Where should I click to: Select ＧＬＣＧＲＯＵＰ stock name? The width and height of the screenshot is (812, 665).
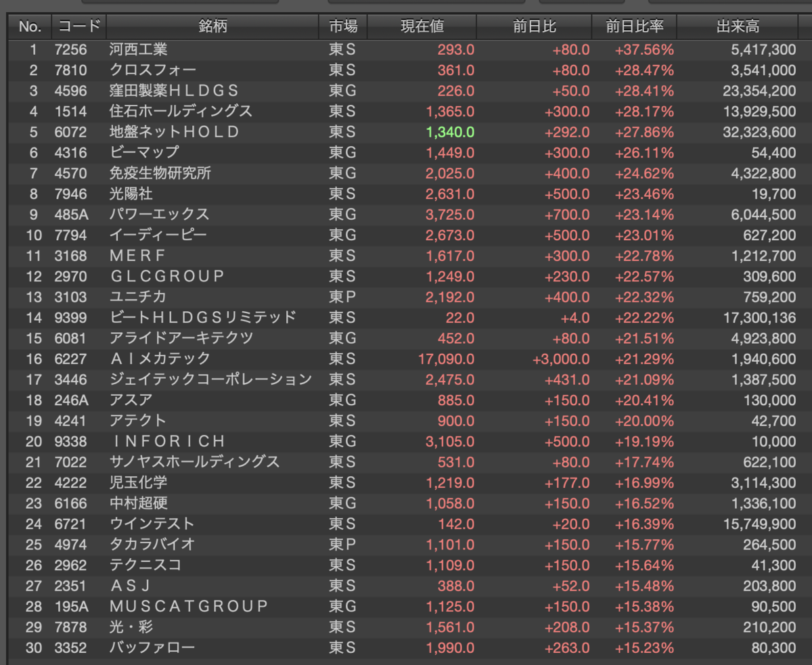[x=166, y=276]
